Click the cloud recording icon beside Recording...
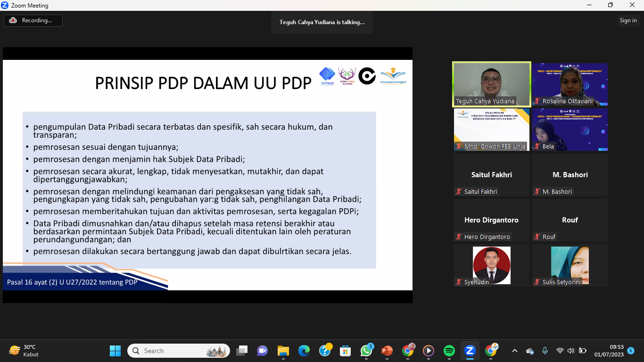Screen dimensions: 644x362 point(14,20)
